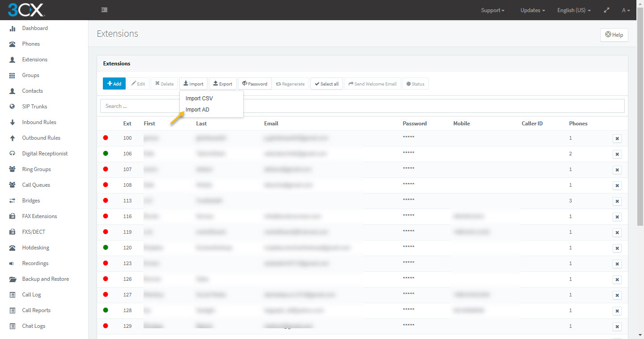Click the Regenerate button
This screenshot has height=339, width=644.
[x=290, y=84]
